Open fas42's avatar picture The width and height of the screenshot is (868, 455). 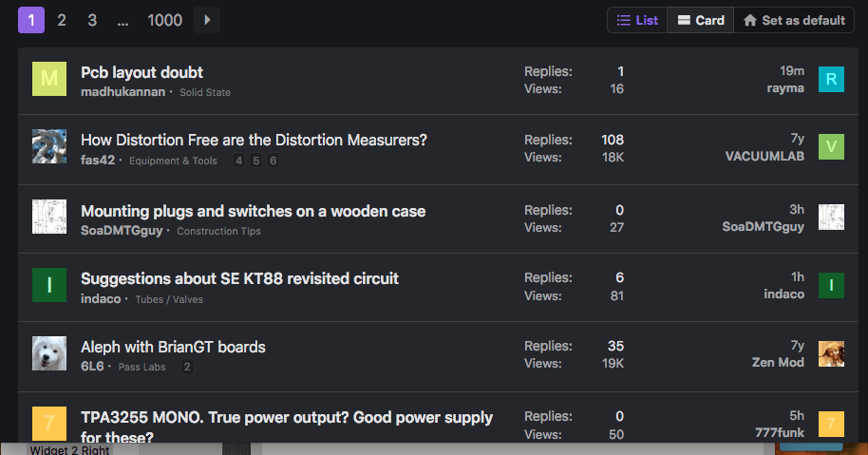[x=49, y=146]
